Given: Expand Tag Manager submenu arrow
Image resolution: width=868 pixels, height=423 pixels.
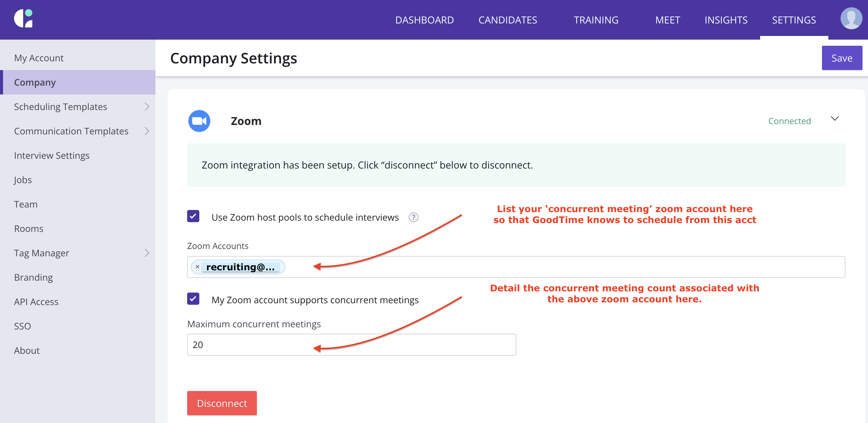Looking at the screenshot, I should tap(147, 253).
